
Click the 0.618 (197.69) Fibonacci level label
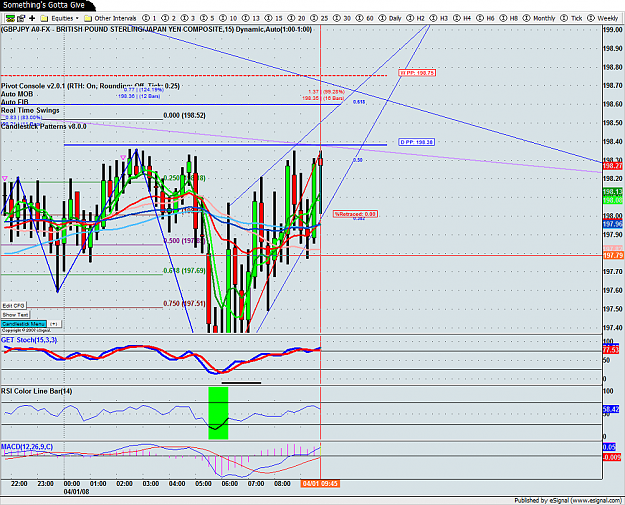click(x=184, y=271)
